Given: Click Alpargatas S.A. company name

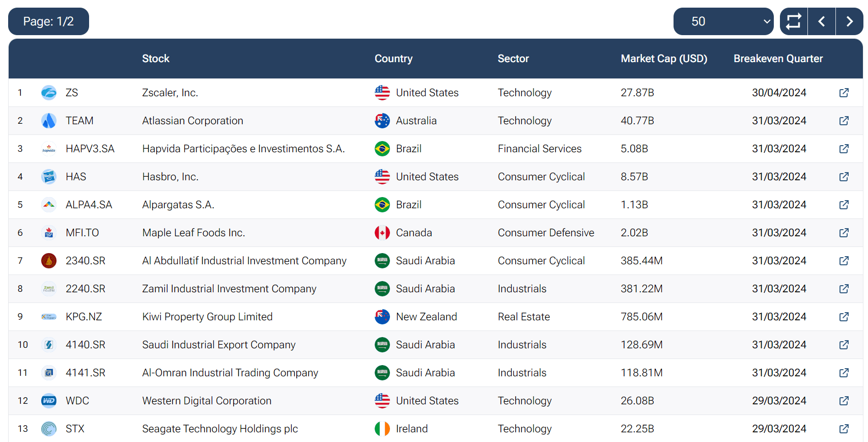Looking at the screenshot, I should (x=178, y=205).
